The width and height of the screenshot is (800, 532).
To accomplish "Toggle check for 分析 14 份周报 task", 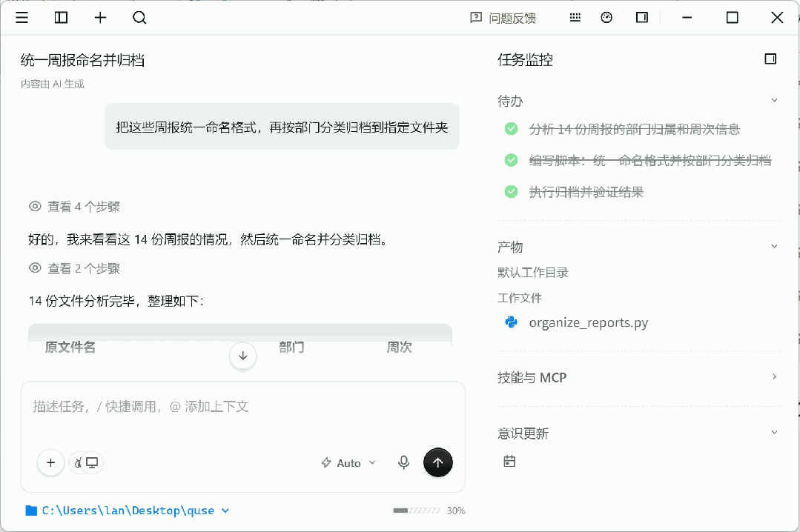I will click(511, 129).
